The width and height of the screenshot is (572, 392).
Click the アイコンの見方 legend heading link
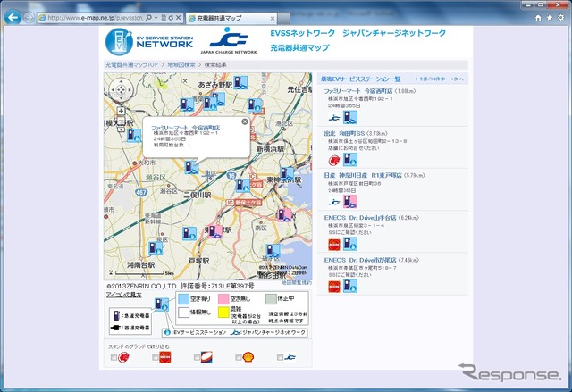[123, 295]
